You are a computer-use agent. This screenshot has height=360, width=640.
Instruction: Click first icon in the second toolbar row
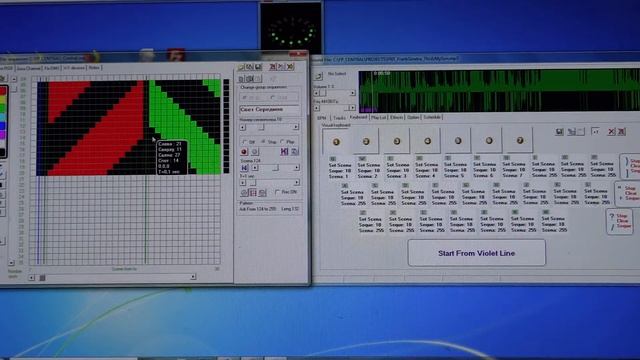click(x=241, y=78)
